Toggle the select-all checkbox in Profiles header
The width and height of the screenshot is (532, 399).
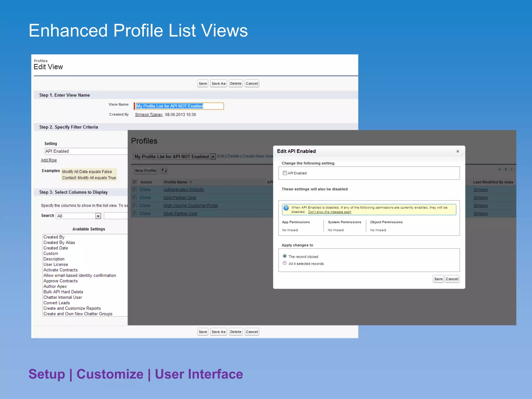tap(135, 182)
